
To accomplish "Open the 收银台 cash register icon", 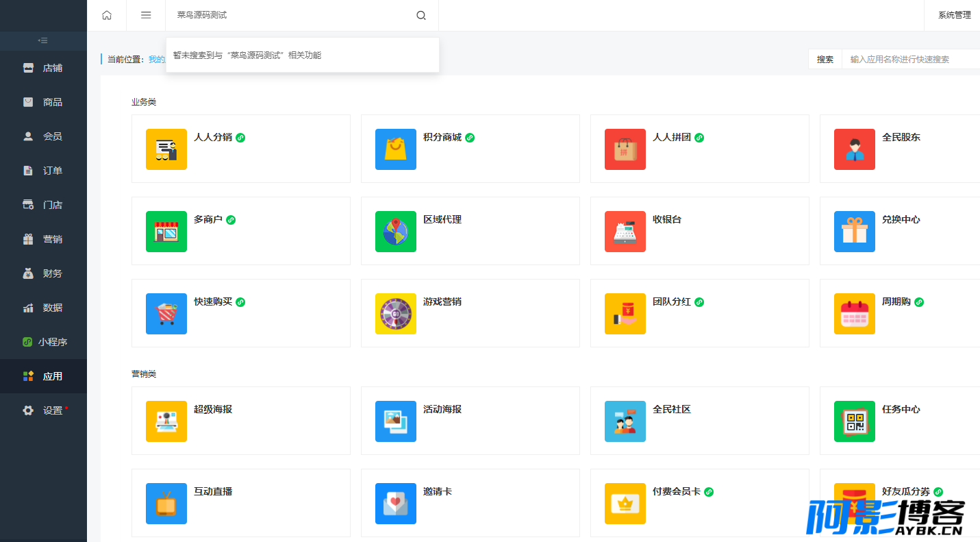I will click(625, 232).
